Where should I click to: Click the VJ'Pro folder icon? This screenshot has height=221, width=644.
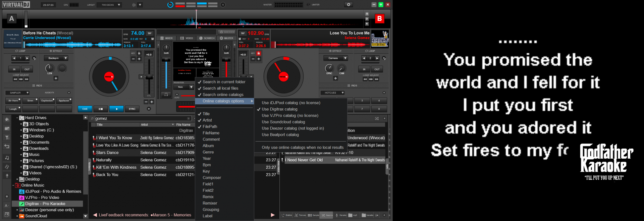tap(22, 198)
